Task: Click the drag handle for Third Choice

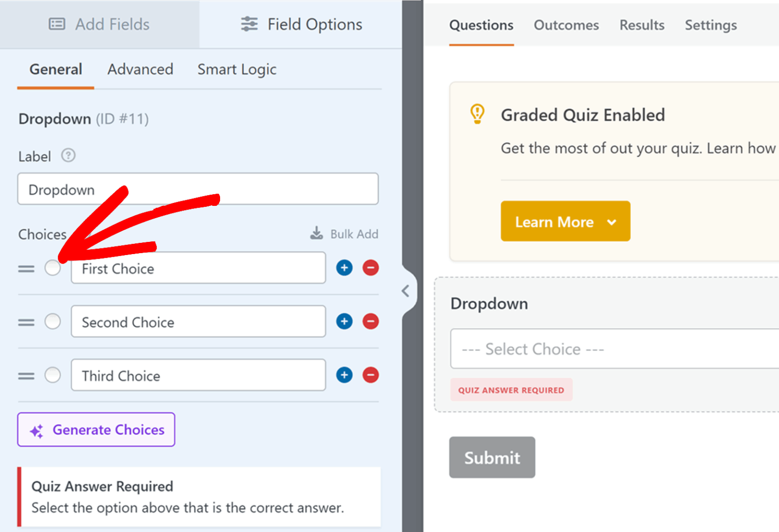Action: point(26,375)
